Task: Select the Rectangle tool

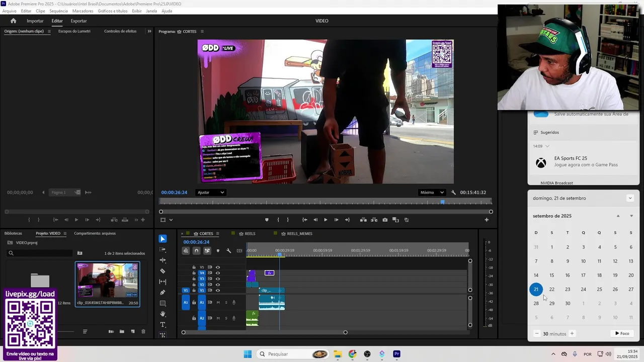Action: click(x=163, y=303)
